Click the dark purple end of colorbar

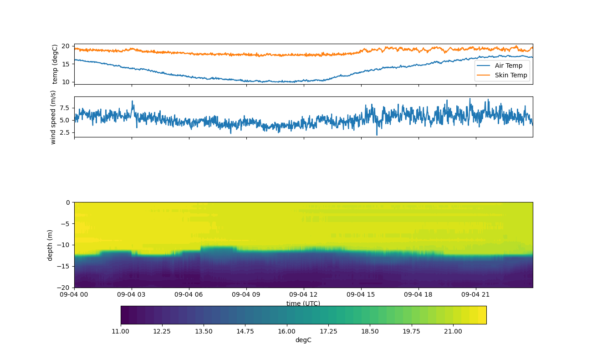(x=124, y=315)
